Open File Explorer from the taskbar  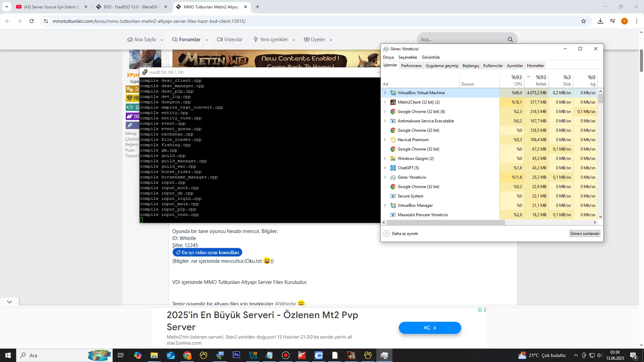[154, 355]
